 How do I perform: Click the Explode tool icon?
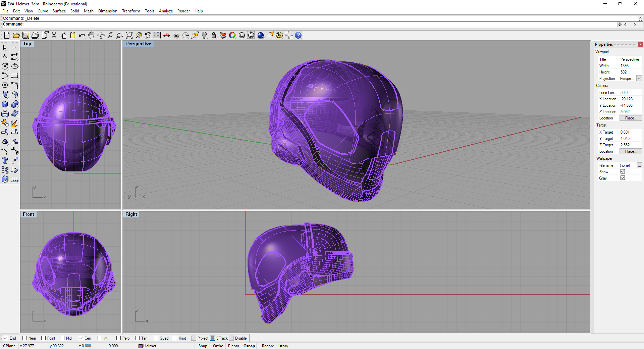click(14, 123)
